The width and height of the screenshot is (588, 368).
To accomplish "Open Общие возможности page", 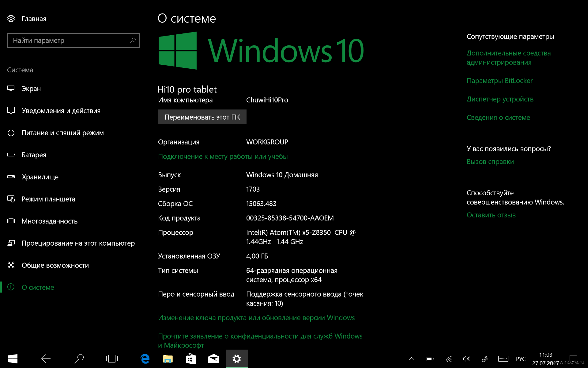I will [x=73, y=265].
